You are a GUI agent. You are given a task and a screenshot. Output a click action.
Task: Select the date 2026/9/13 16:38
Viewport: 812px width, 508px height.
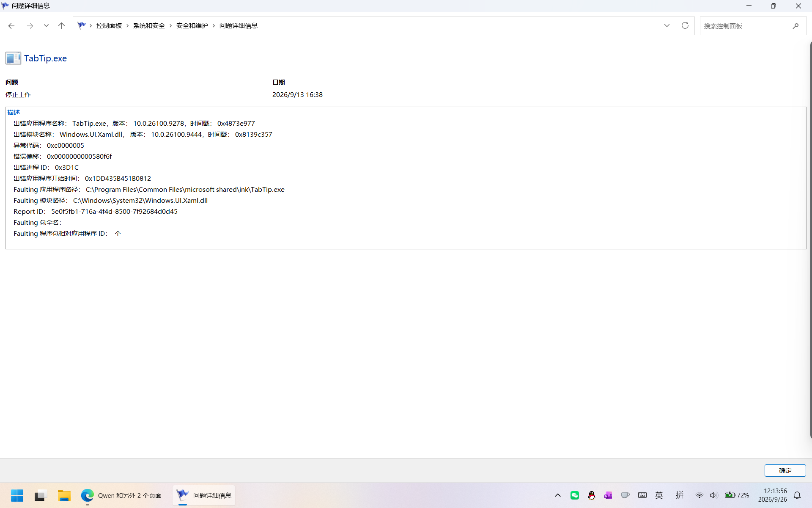[x=297, y=94]
